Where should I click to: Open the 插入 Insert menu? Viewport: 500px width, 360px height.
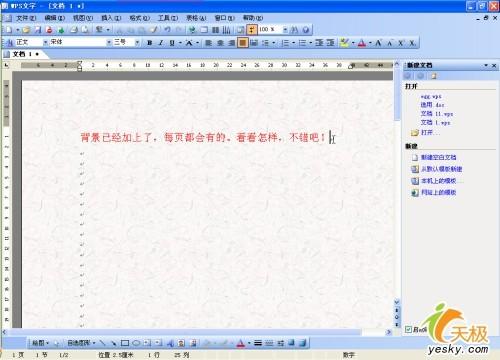[x=111, y=18]
